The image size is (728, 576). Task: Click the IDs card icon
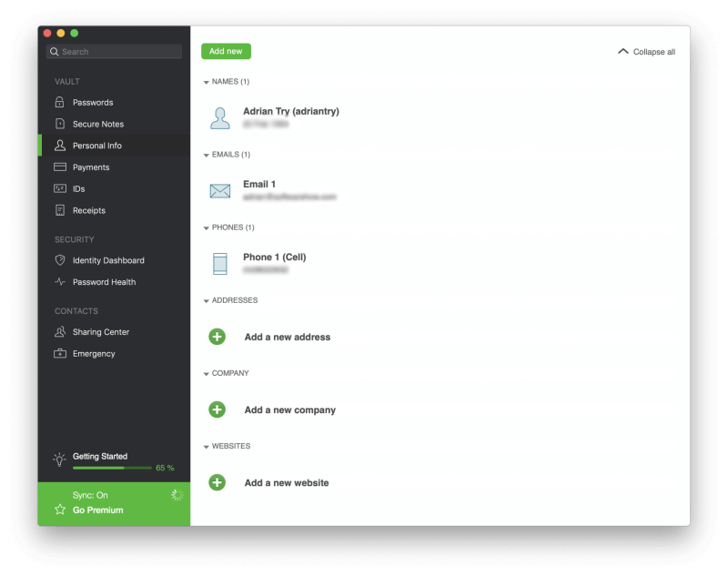pos(59,188)
